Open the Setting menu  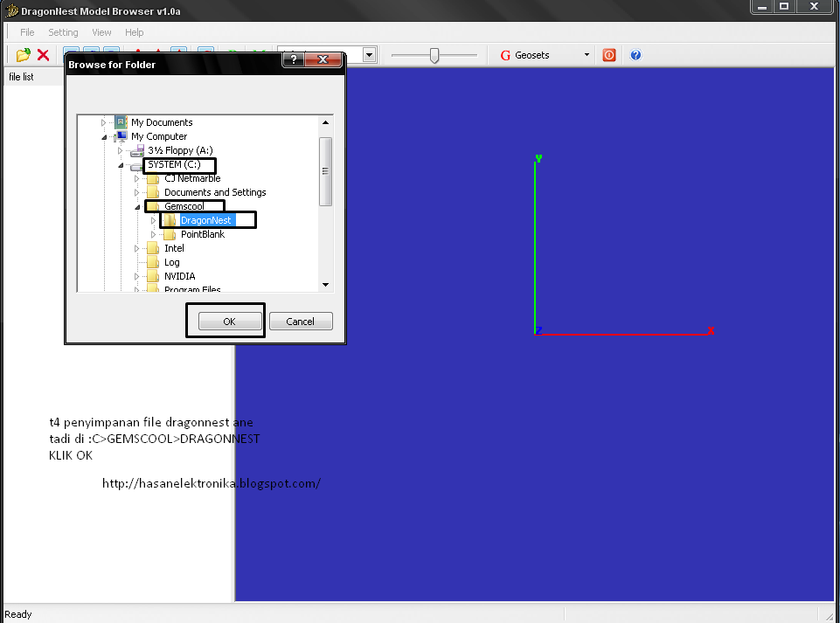pyautogui.click(x=63, y=32)
